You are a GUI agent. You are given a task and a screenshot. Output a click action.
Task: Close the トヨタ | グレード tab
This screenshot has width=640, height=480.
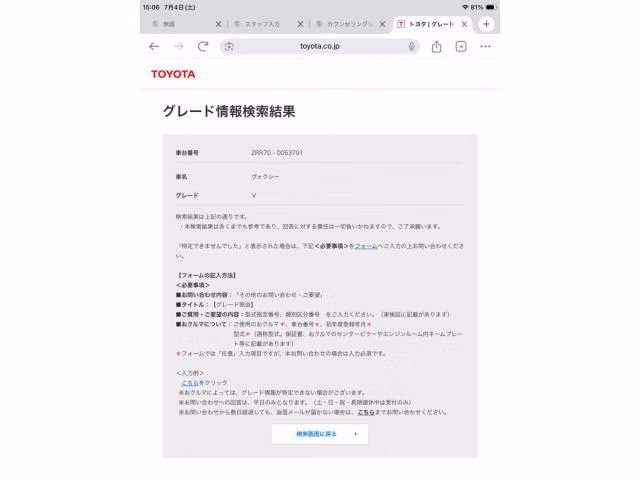click(464, 24)
